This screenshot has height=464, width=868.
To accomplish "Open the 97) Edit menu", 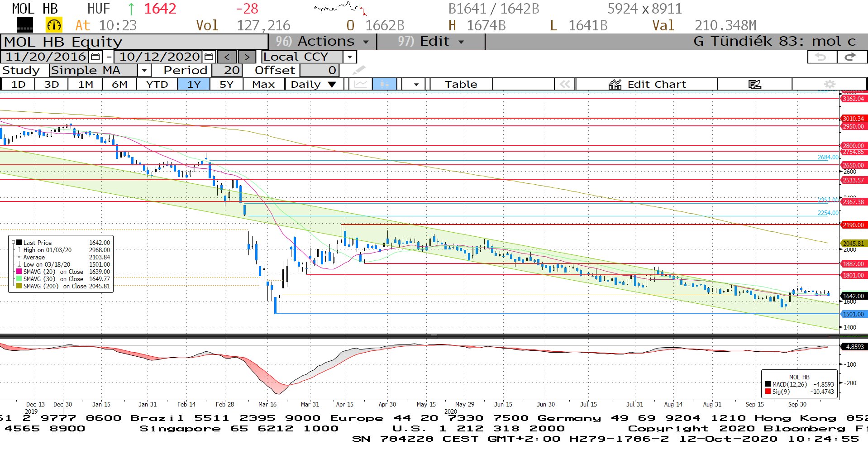I will click(431, 42).
